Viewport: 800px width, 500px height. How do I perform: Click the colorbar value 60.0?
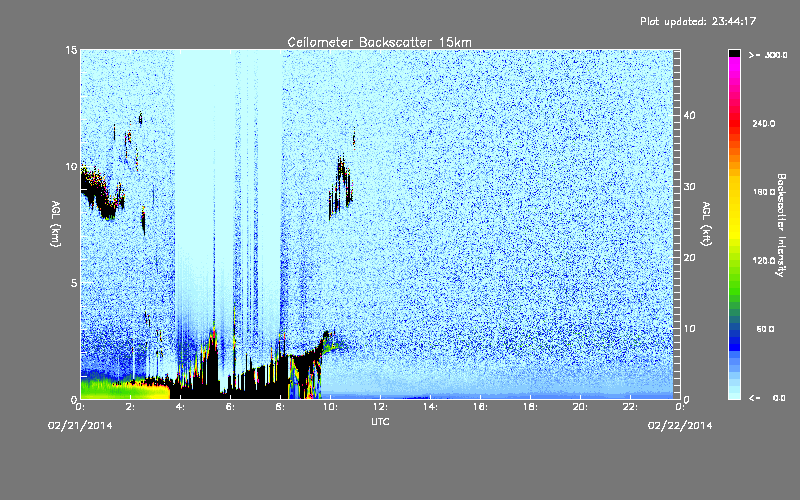tap(765, 329)
